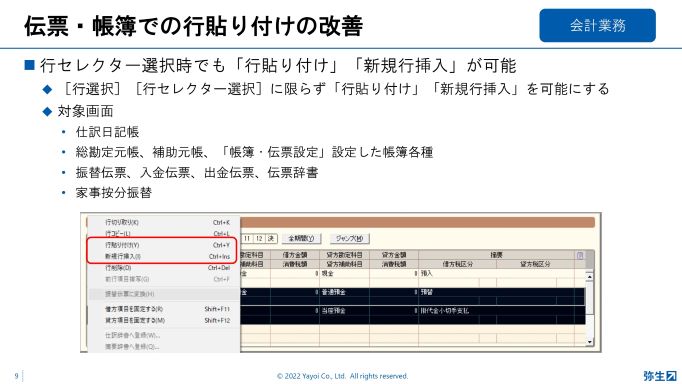Click the 仕訳日記帳 bullet text
This screenshot has width=682, height=384.
pyautogui.click(x=107, y=132)
